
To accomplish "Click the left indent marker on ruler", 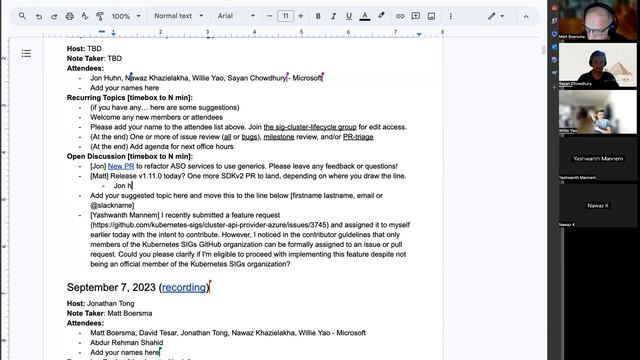I will coord(113,33).
